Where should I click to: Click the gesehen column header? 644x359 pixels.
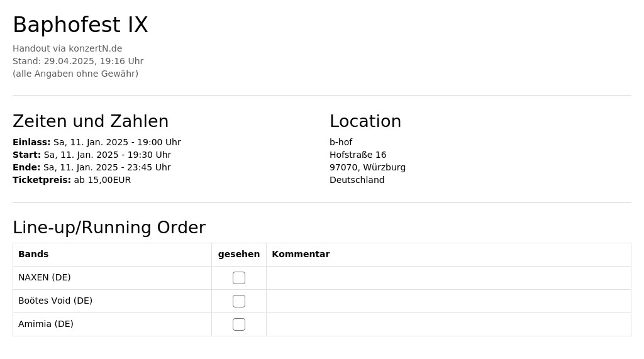pyautogui.click(x=238, y=254)
